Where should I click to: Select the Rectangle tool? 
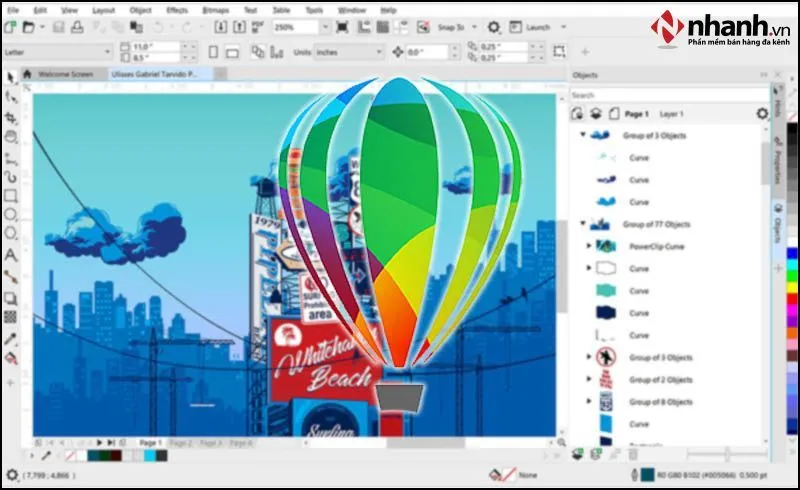click(x=11, y=196)
